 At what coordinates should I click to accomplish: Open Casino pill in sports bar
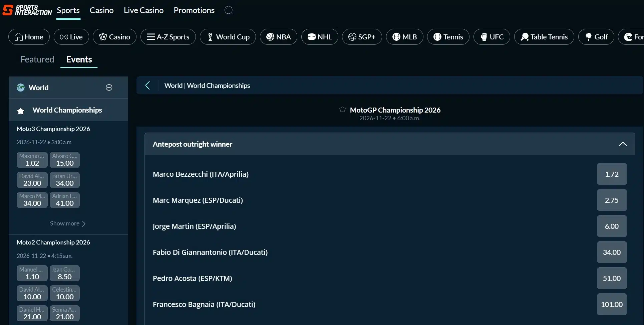click(x=114, y=37)
